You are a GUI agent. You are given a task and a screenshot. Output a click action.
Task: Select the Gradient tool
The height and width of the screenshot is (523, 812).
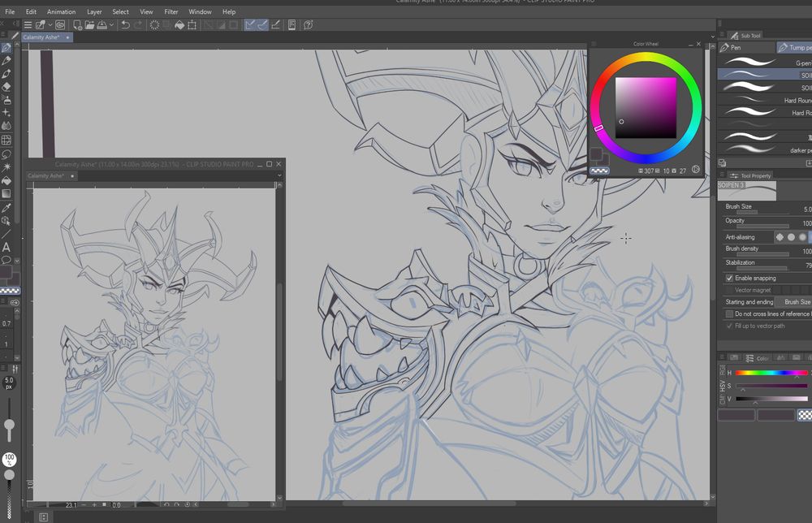tap(6, 193)
